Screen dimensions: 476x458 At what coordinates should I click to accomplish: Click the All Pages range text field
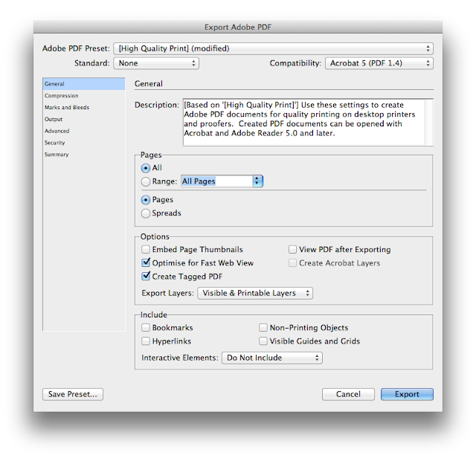pos(216,181)
